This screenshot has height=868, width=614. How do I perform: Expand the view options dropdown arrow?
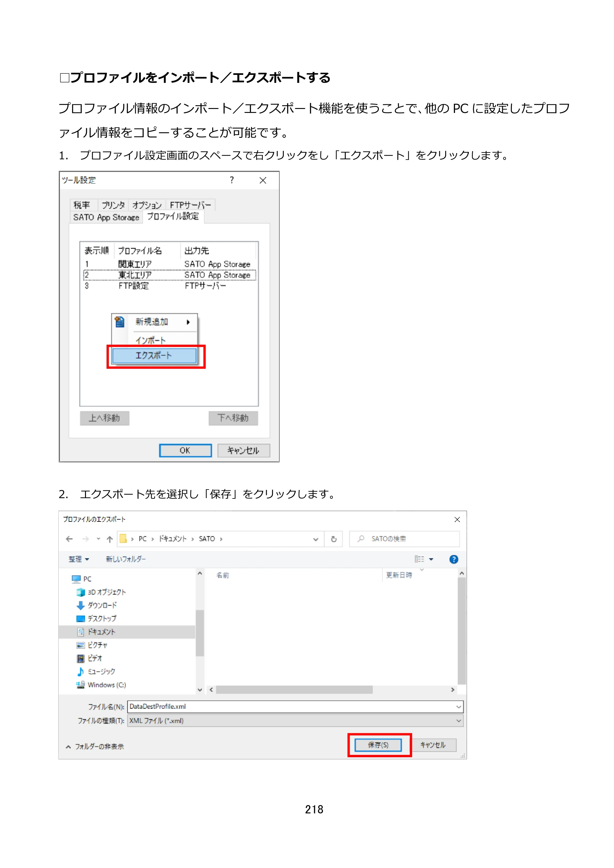pyautogui.click(x=431, y=559)
